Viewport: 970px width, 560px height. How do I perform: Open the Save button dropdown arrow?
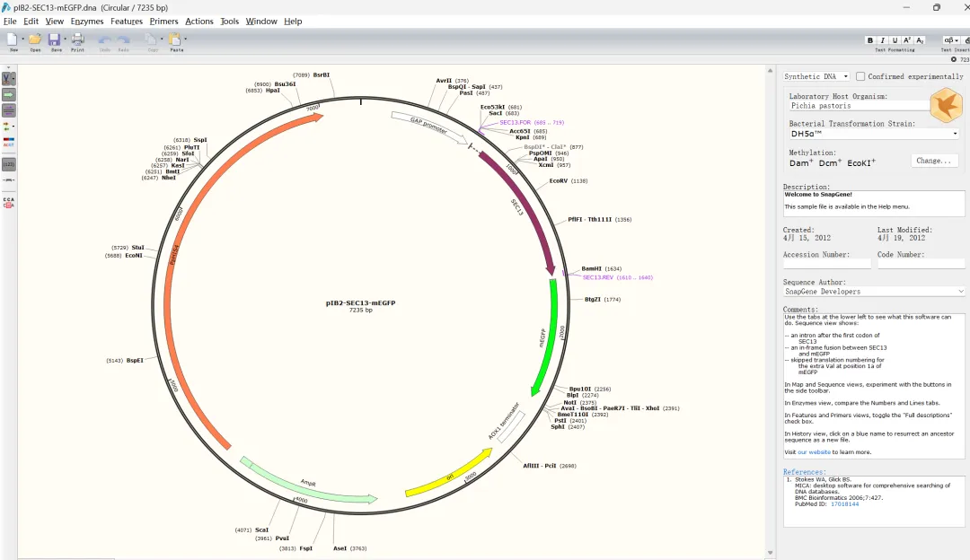(x=65, y=39)
